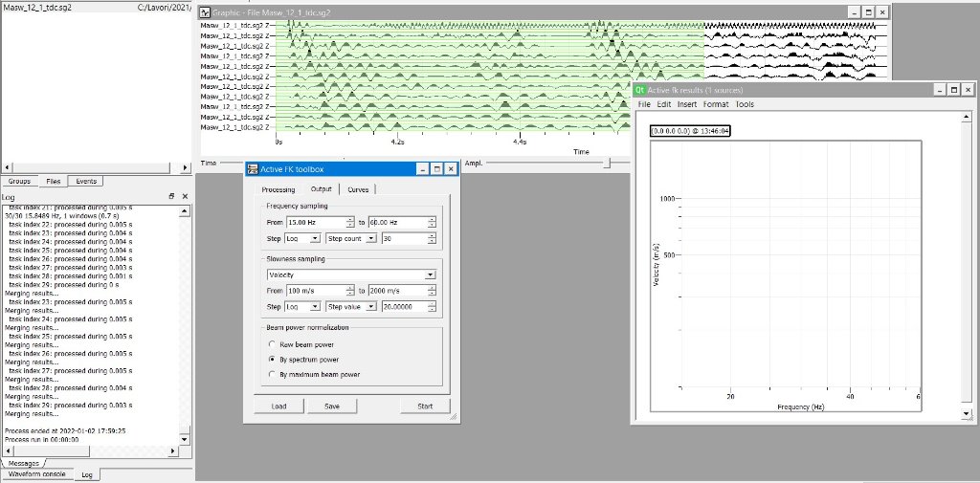
Task: Click the Load button
Action: point(278,406)
